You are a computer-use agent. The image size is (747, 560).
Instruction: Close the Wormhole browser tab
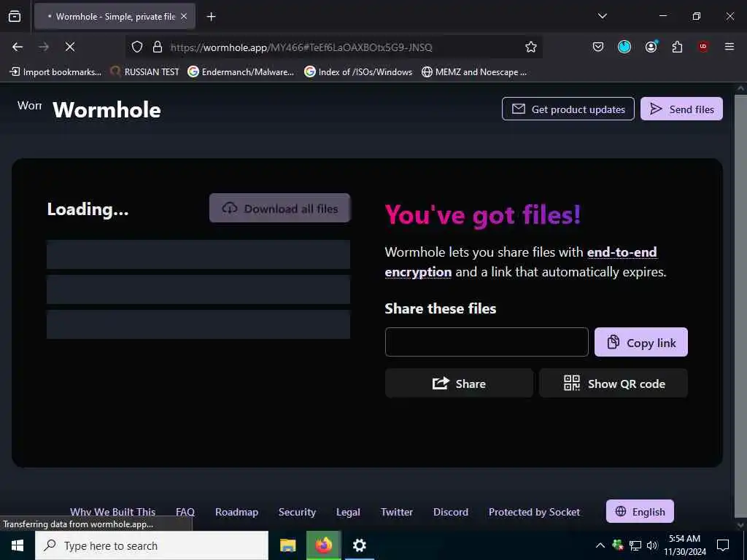tap(184, 16)
